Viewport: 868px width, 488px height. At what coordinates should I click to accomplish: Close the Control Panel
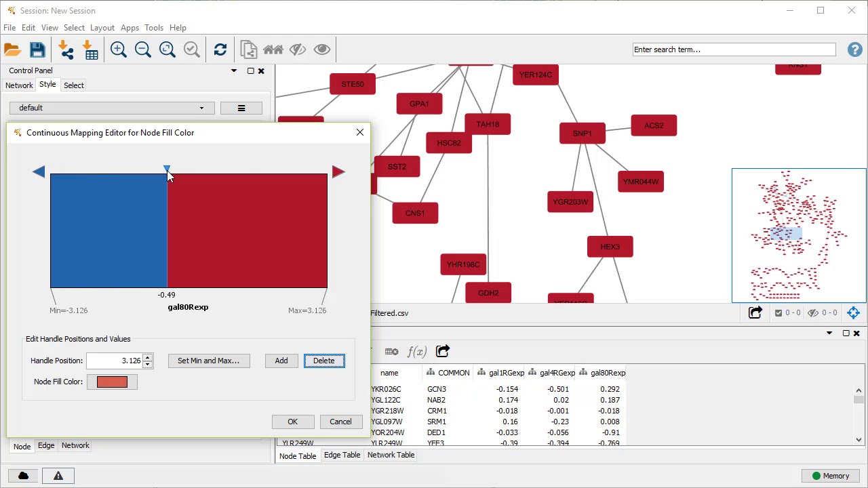[x=261, y=70]
